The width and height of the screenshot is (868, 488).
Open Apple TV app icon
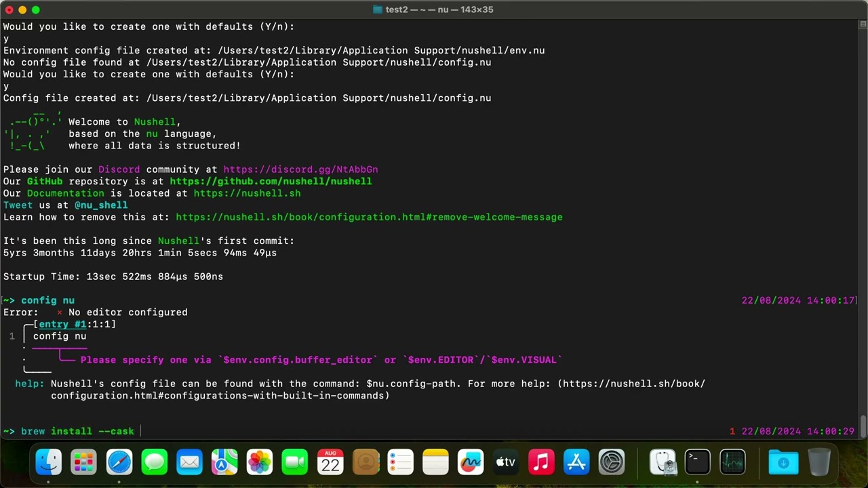506,462
